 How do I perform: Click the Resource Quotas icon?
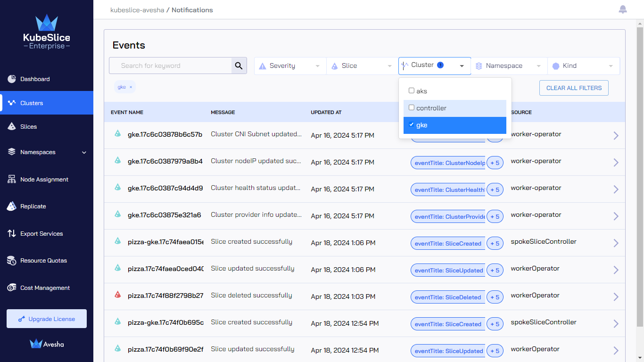coord(12,260)
